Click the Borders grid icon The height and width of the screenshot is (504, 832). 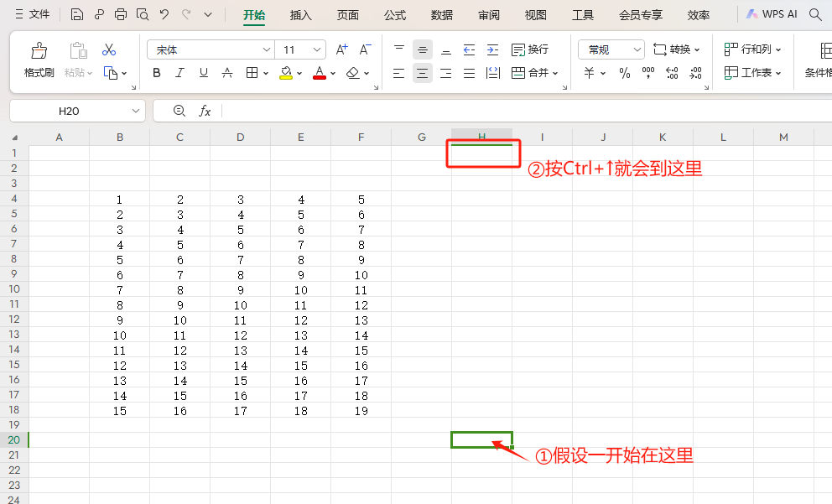(x=252, y=73)
